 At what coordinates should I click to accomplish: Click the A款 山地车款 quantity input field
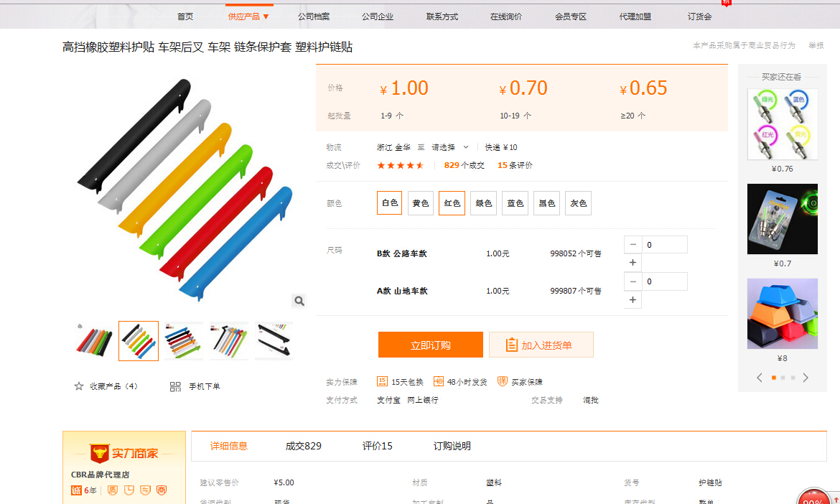point(664,281)
